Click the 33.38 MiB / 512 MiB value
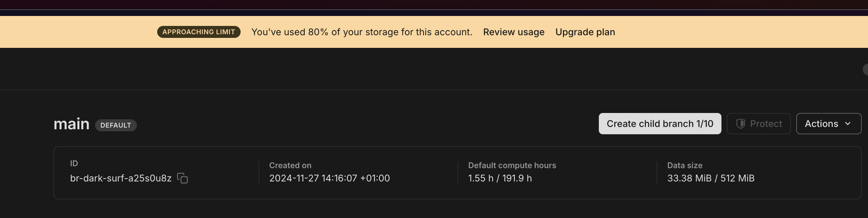The width and height of the screenshot is (868, 218). [x=710, y=178]
